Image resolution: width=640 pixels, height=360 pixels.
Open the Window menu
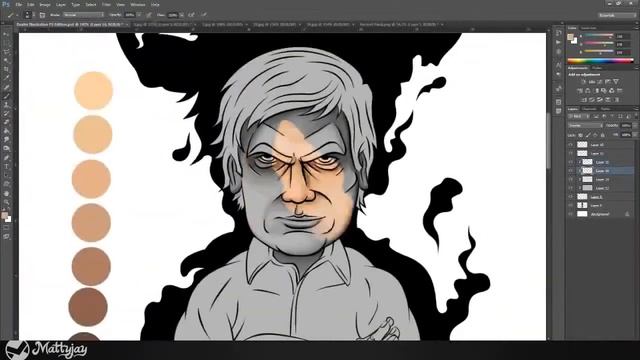coord(138,4)
